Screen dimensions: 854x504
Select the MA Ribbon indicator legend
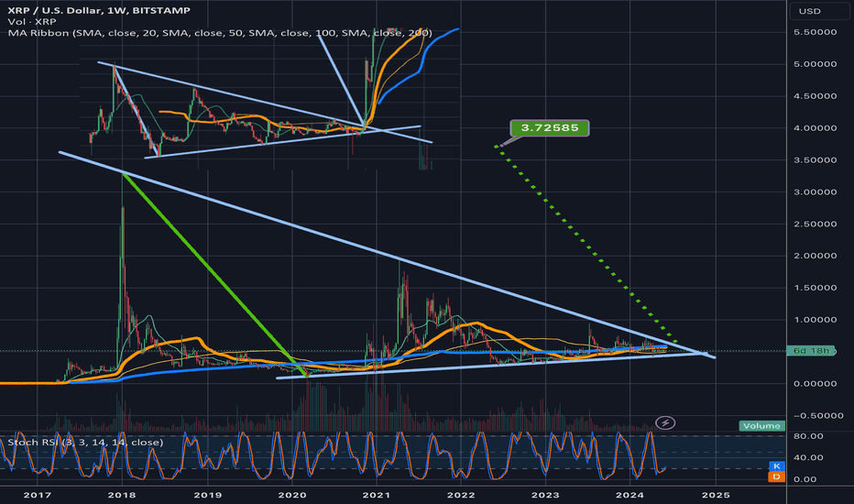click(x=220, y=33)
